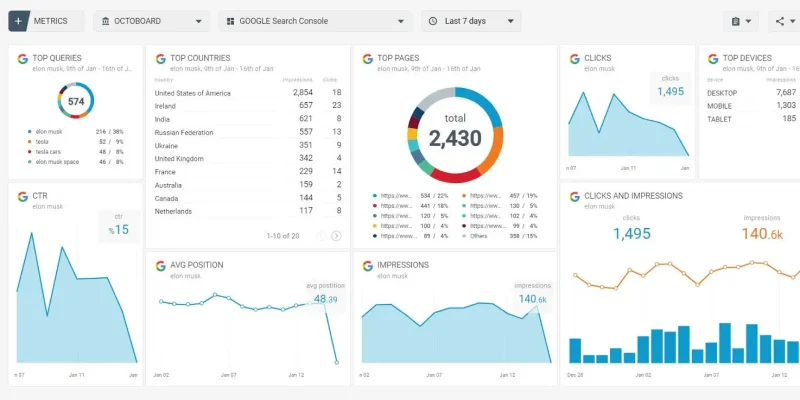Image resolution: width=800 pixels, height=400 pixels.
Task: Click the 'elon musk' legend entry in TOP QUERIES
Action: 76,132
